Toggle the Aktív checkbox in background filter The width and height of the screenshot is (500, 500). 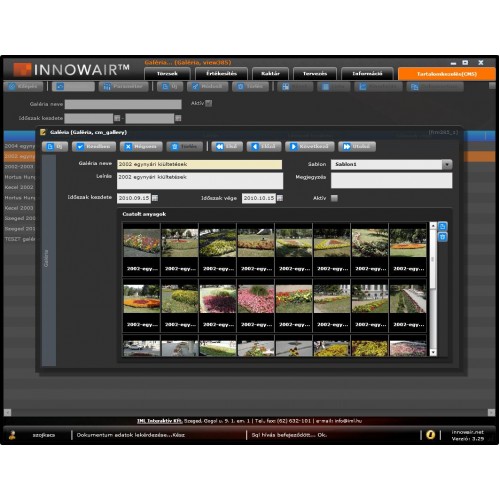(x=209, y=103)
